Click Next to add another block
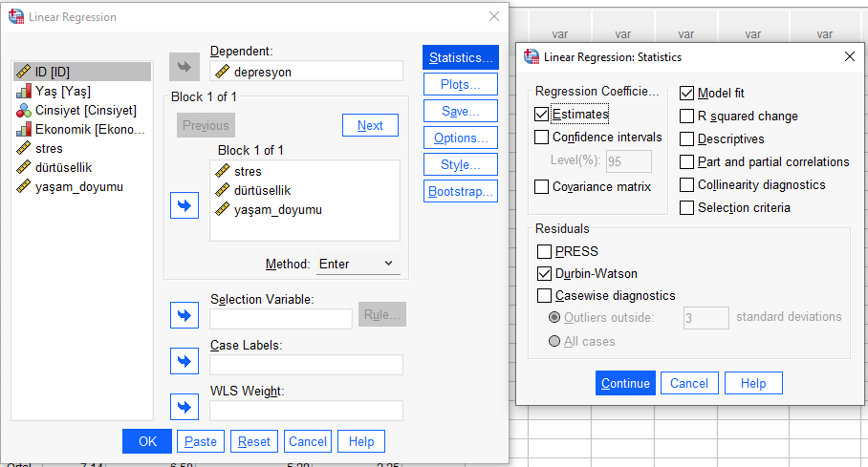The height and width of the screenshot is (467, 868). (x=370, y=125)
